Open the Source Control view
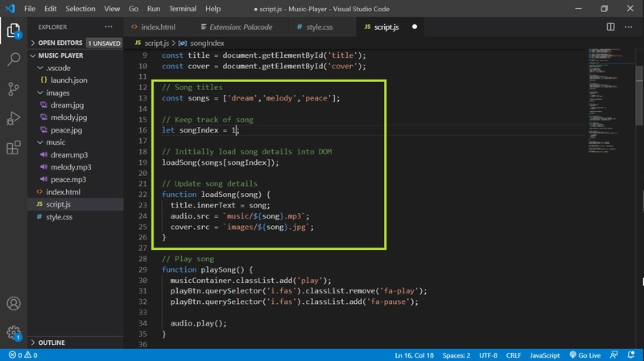The height and width of the screenshot is (361, 644). (14, 88)
